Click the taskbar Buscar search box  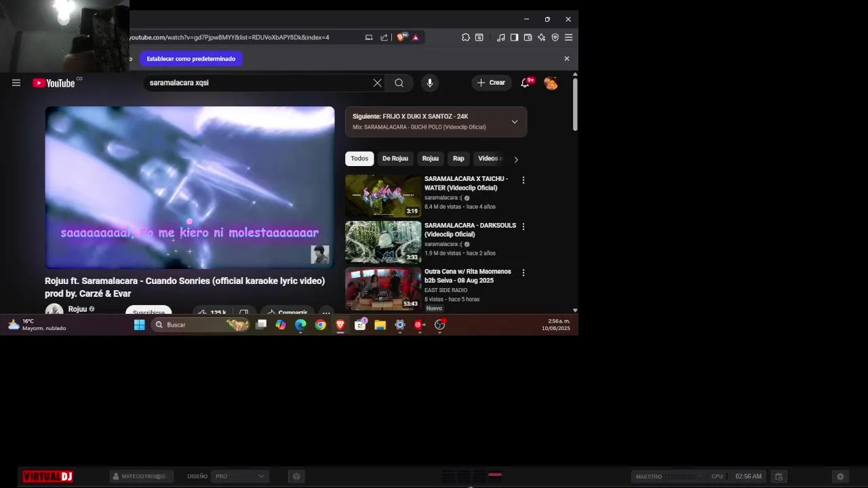tap(201, 325)
